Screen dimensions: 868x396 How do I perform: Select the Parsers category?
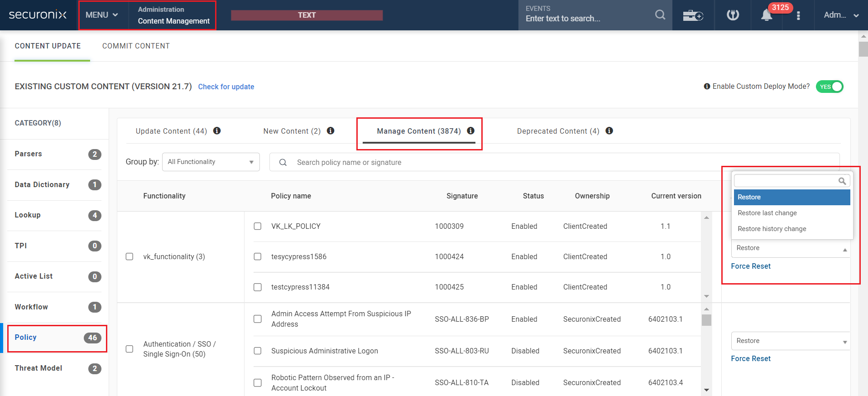point(54,154)
